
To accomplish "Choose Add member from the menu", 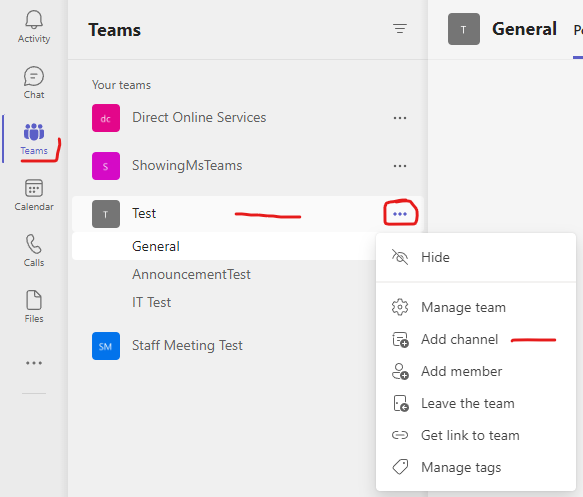I will pyautogui.click(x=476, y=371).
